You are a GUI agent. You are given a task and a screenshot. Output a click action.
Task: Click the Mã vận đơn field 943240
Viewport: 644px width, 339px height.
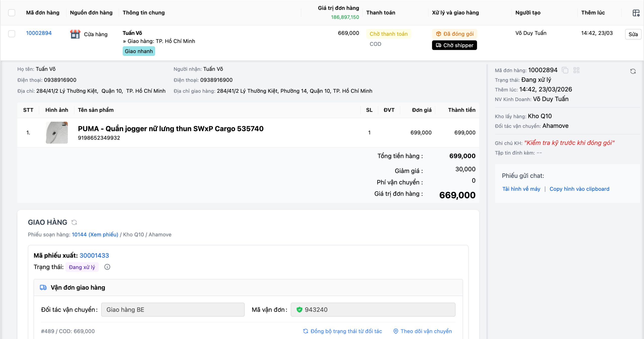tap(373, 310)
